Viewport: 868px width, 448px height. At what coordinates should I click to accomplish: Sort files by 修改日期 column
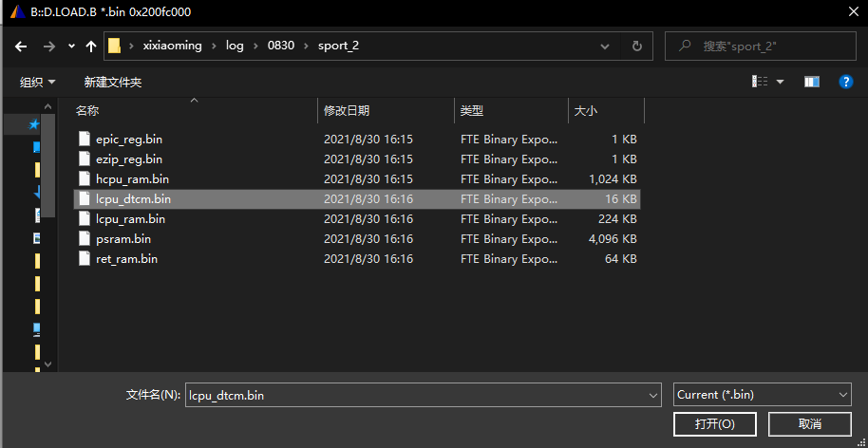[x=347, y=111]
